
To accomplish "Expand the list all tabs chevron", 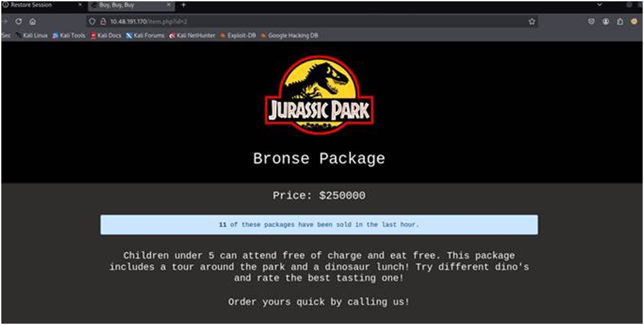I will tap(600, 5).
